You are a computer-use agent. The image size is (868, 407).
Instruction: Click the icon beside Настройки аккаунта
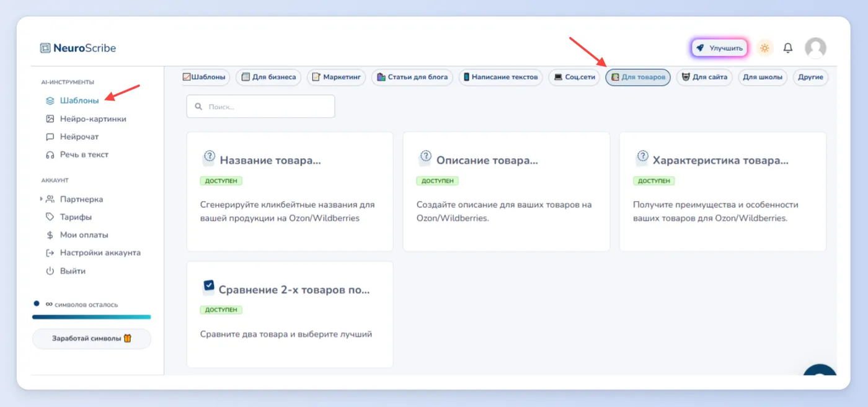(50, 253)
